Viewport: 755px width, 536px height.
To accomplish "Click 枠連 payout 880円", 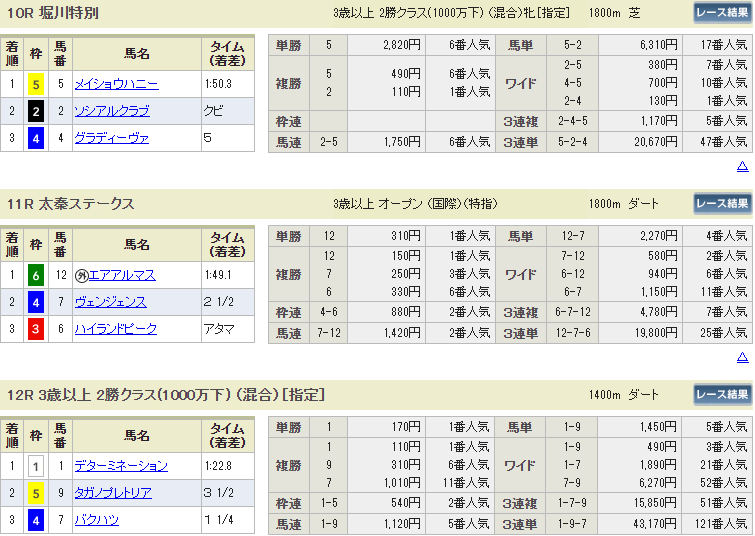I will (x=405, y=312).
